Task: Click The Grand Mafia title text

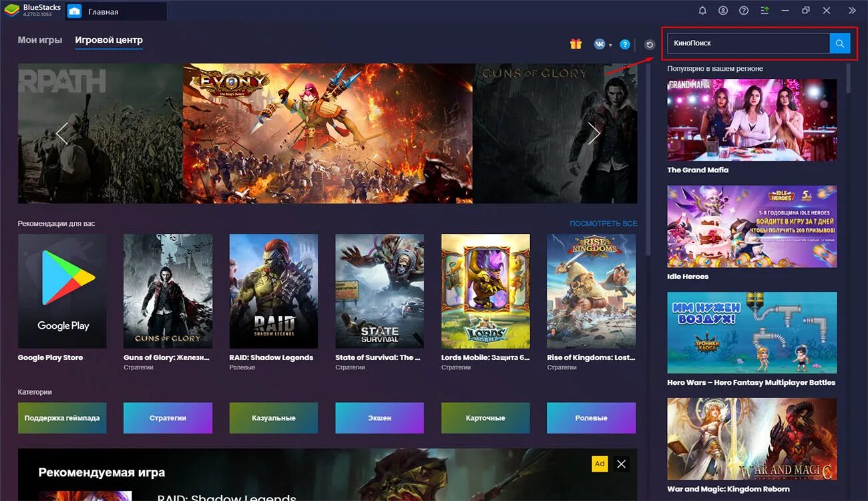Action: coord(698,170)
